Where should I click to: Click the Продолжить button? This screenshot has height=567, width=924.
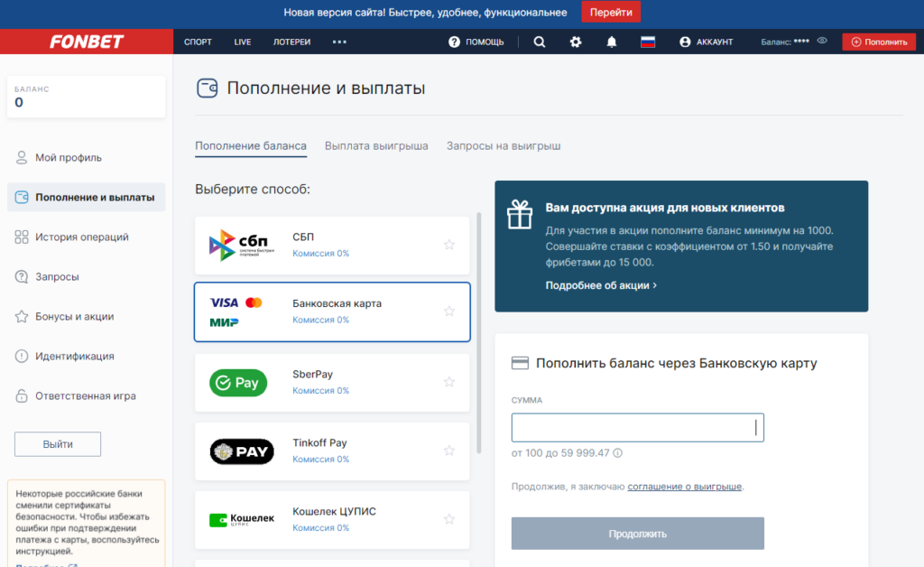[638, 534]
